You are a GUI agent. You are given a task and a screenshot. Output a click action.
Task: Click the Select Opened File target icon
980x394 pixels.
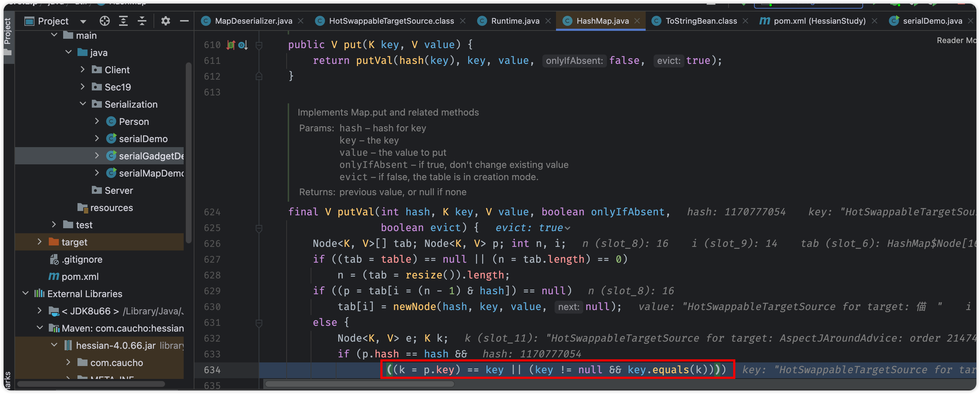105,21
